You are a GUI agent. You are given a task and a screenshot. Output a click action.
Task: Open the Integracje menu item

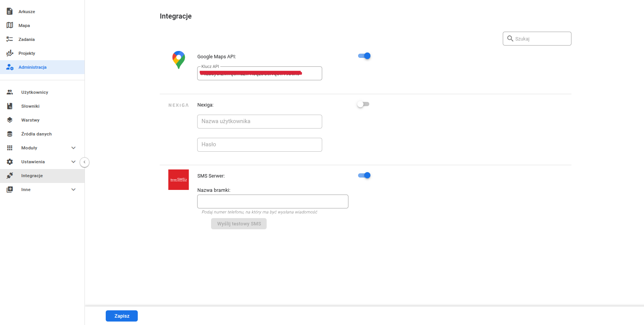[x=32, y=176]
